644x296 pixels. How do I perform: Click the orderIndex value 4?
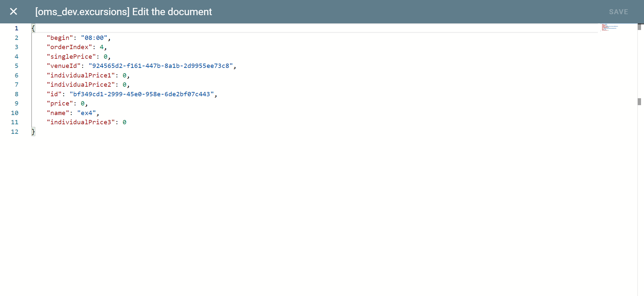pyautogui.click(x=102, y=47)
